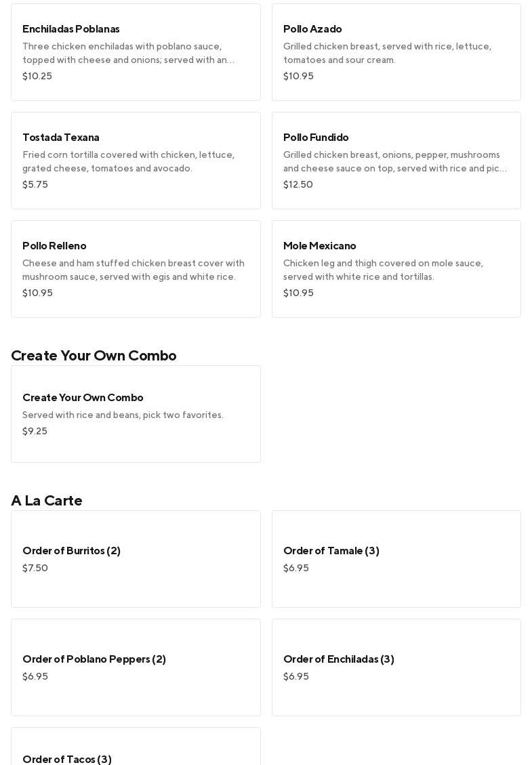Select Order of Tamale (3) card

[x=396, y=559]
